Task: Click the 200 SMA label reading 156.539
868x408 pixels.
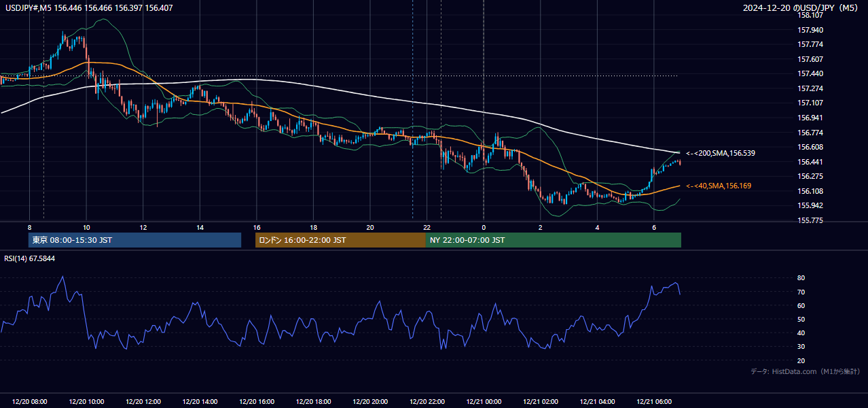Action: (721, 154)
